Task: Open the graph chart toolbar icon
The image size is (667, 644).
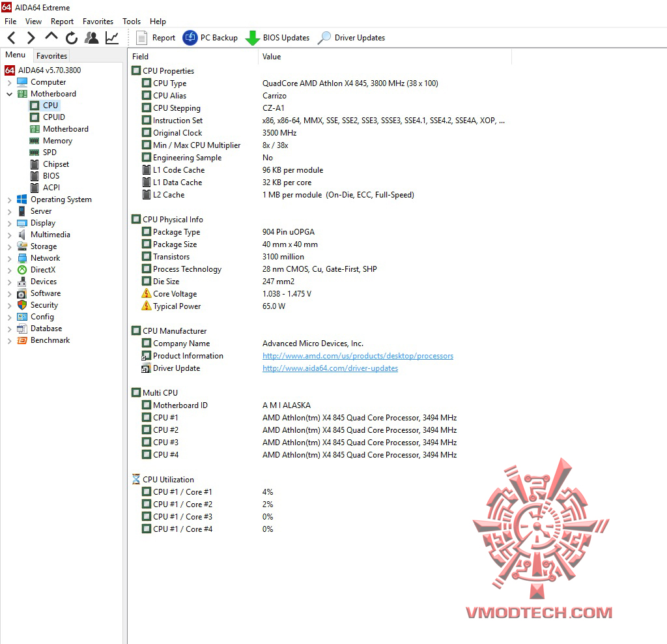Action: click(x=112, y=38)
